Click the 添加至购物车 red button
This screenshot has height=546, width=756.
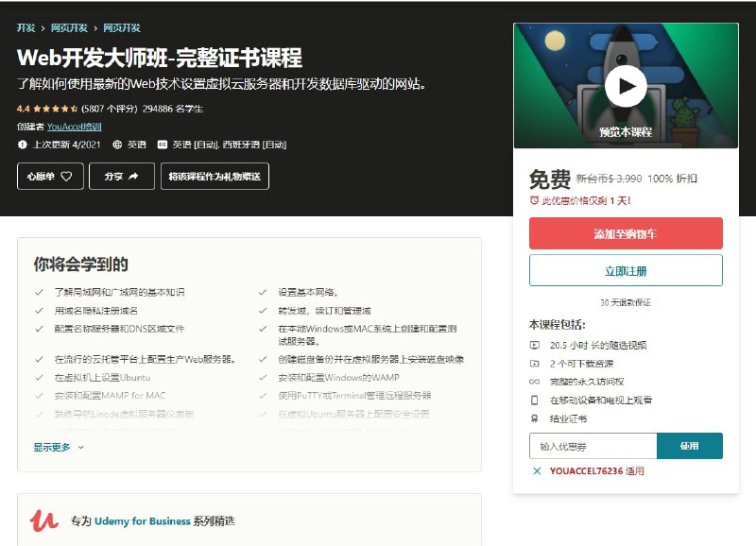(626, 233)
